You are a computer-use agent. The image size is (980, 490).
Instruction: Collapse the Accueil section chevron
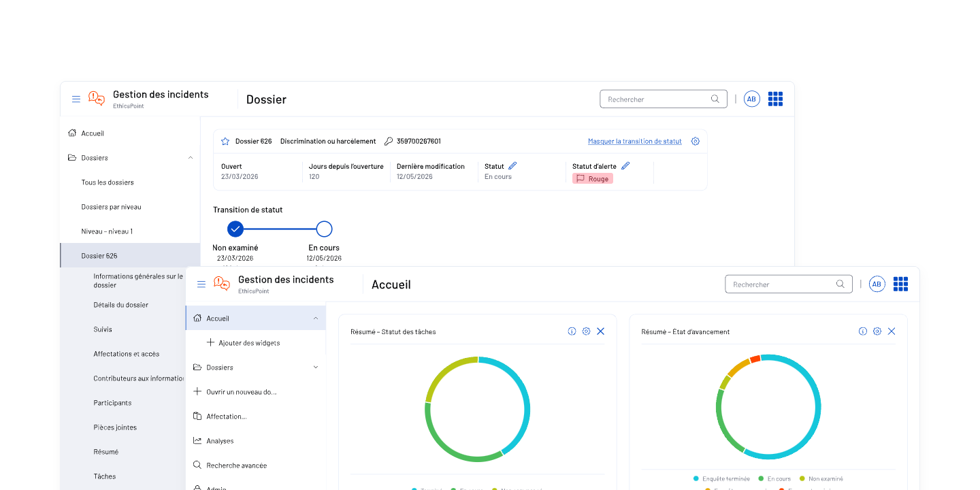click(315, 318)
